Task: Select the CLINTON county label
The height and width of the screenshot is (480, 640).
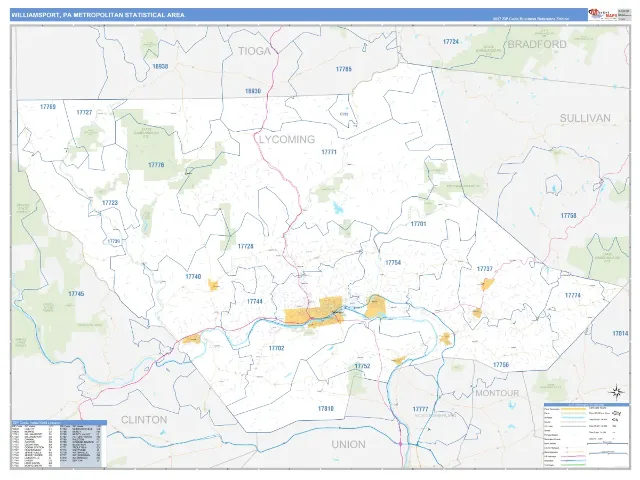Action: click(144, 420)
